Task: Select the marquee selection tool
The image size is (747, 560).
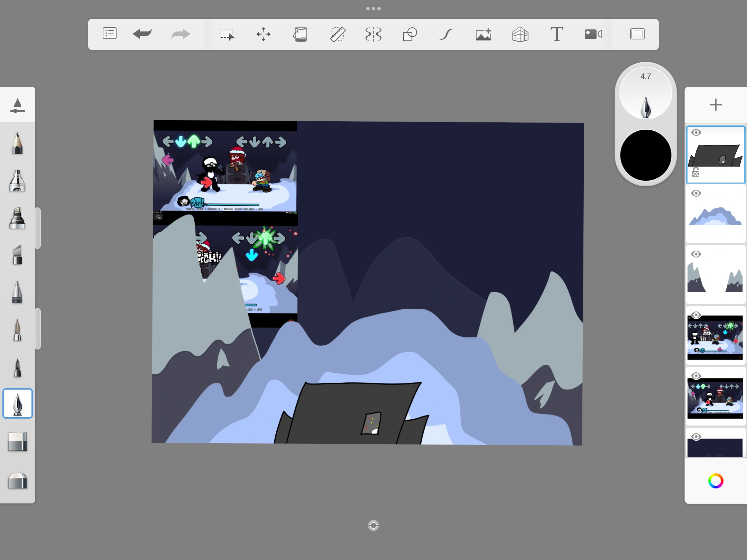Action: 228,34
